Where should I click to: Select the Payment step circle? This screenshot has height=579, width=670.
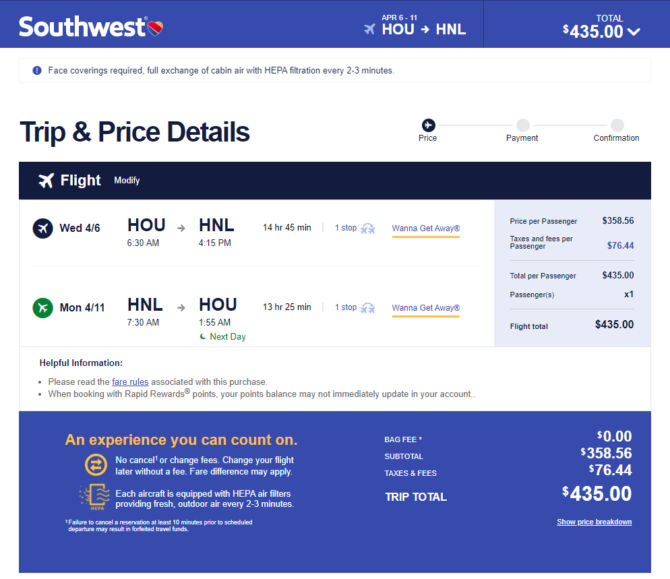pyautogui.click(x=523, y=125)
